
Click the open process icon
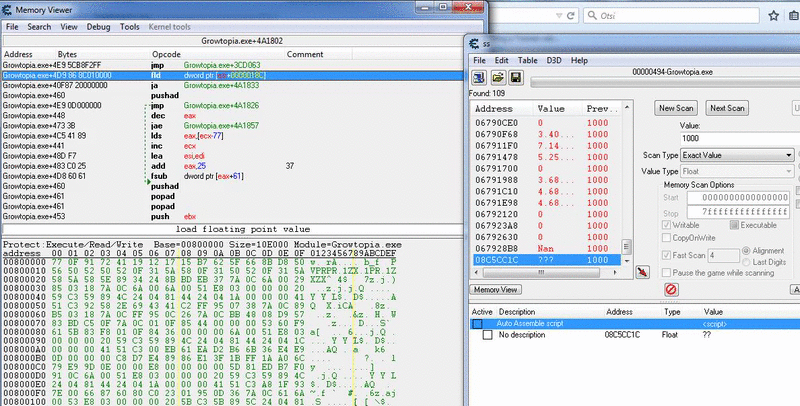pos(480,77)
